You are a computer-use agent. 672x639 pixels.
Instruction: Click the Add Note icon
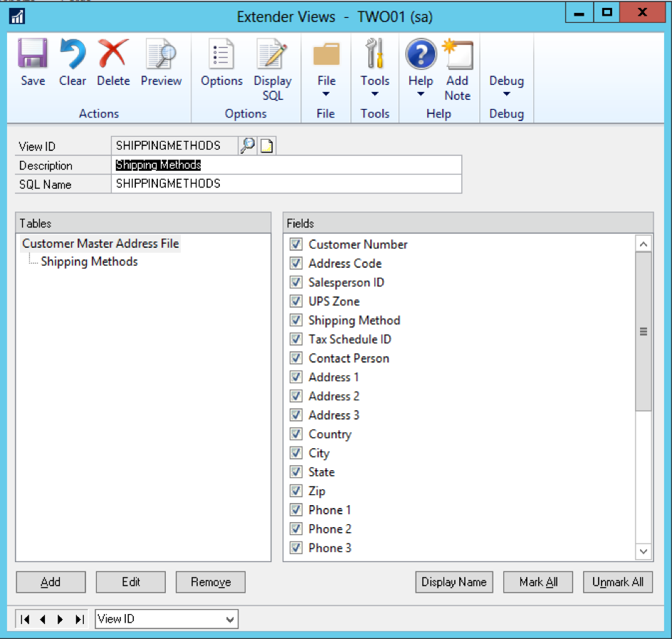click(458, 53)
